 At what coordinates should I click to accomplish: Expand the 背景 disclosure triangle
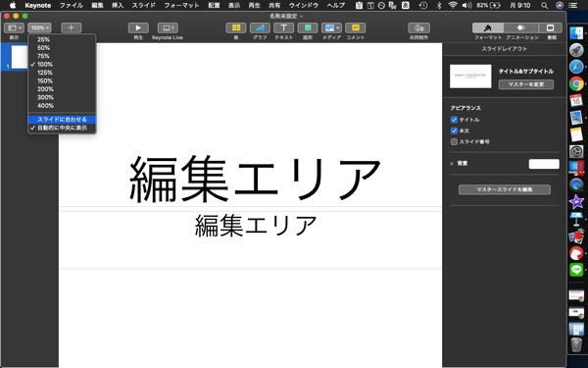452,164
